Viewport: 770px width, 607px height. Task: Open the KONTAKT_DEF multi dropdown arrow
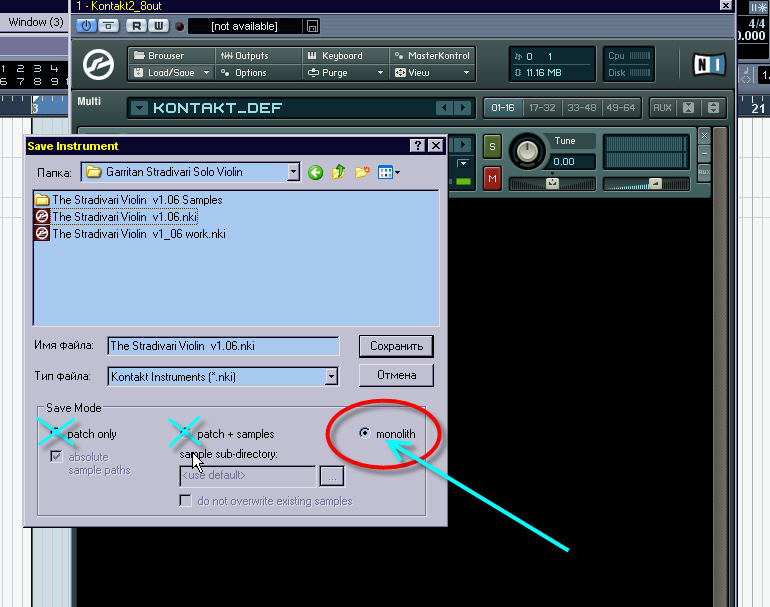[x=139, y=108]
